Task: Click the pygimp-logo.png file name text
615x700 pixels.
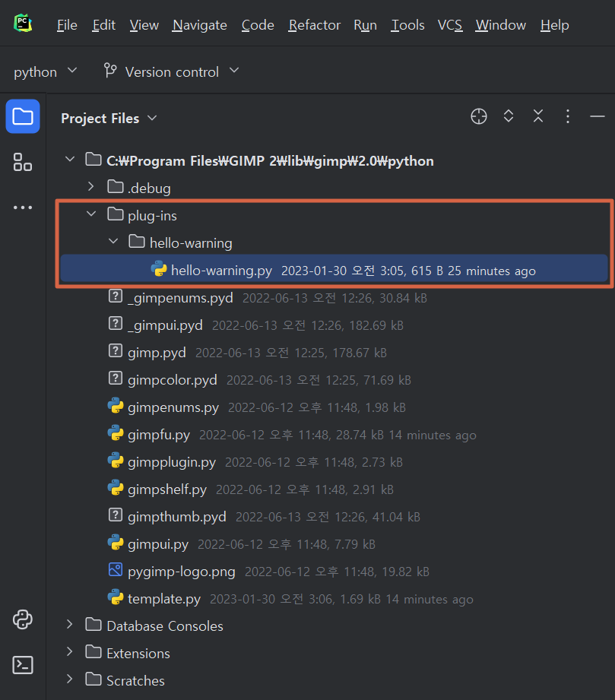Action: pyautogui.click(x=182, y=572)
